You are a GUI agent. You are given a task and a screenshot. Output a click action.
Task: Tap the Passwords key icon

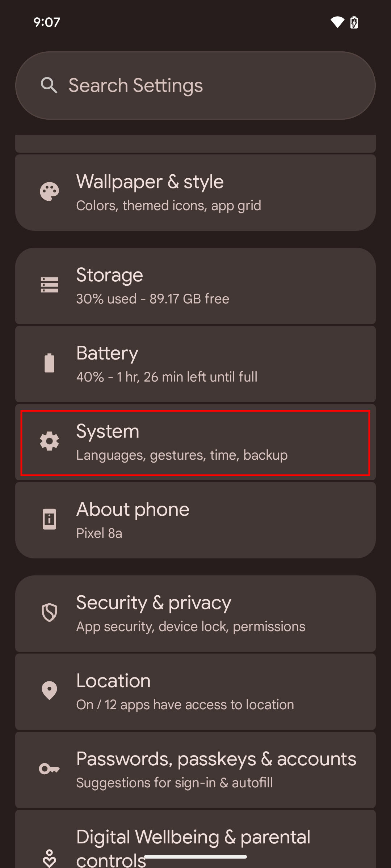(x=49, y=769)
